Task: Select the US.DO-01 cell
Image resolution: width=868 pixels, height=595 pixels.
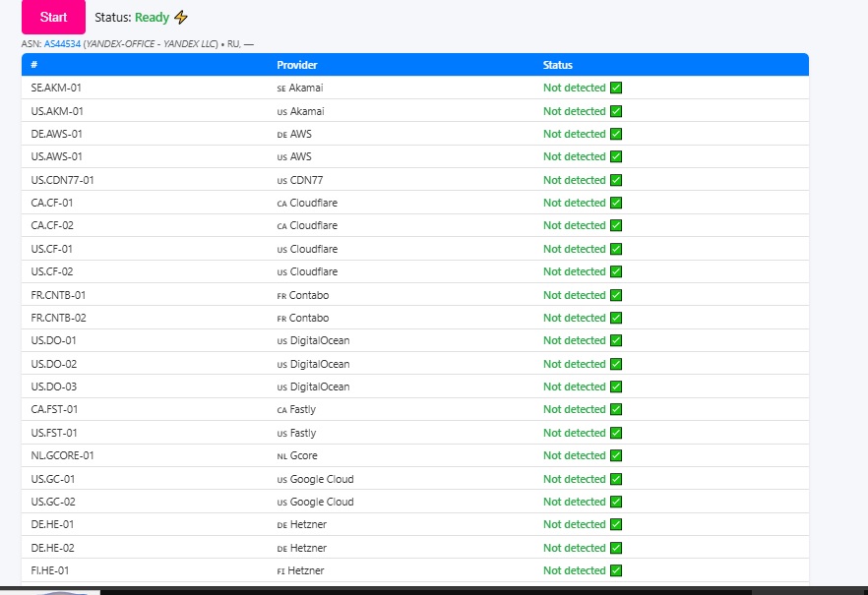Action: 54,340
